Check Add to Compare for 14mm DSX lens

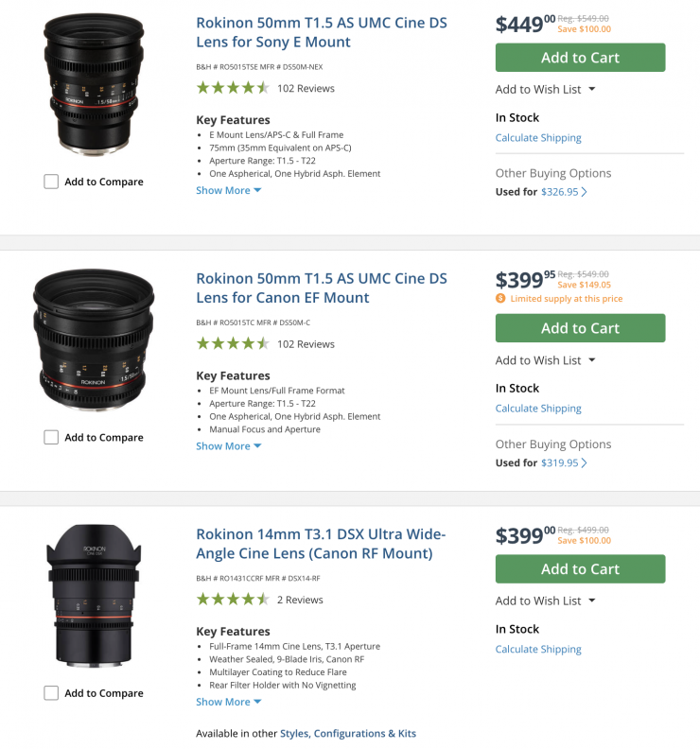pyautogui.click(x=51, y=693)
